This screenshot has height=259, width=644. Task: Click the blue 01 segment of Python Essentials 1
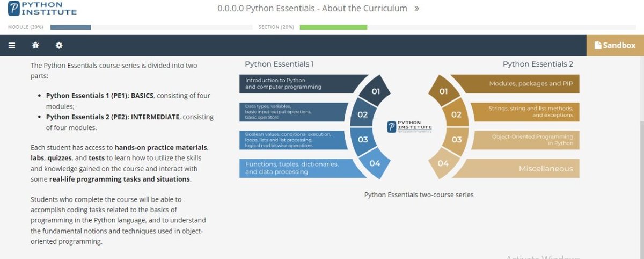[374, 90]
